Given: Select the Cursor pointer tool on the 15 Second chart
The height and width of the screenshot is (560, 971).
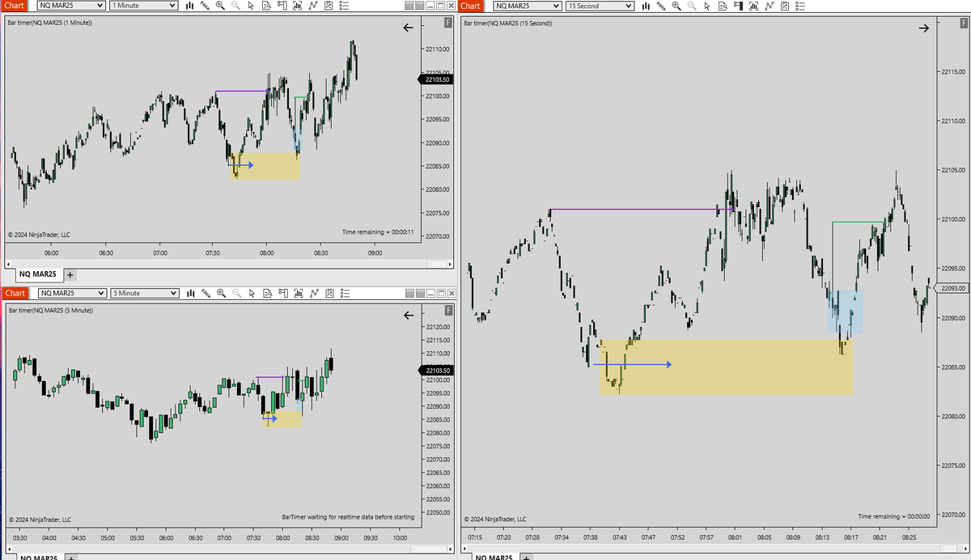Looking at the screenshot, I should tap(706, 6).
